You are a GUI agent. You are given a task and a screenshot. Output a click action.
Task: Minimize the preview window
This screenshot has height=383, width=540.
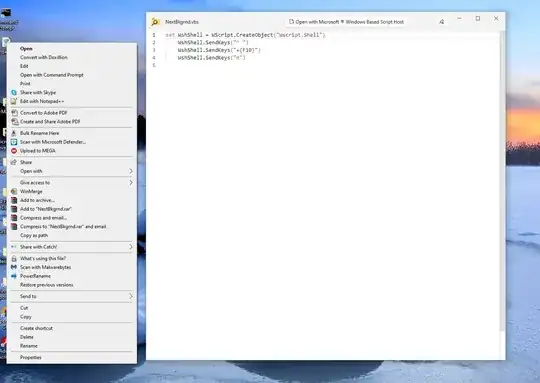coord(459,18)
